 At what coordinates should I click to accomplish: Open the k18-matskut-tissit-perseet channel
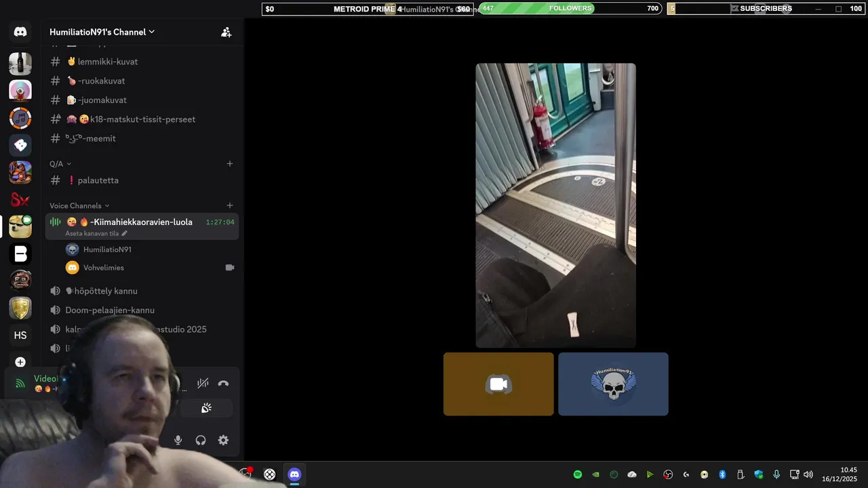click(x=141, y=119)
